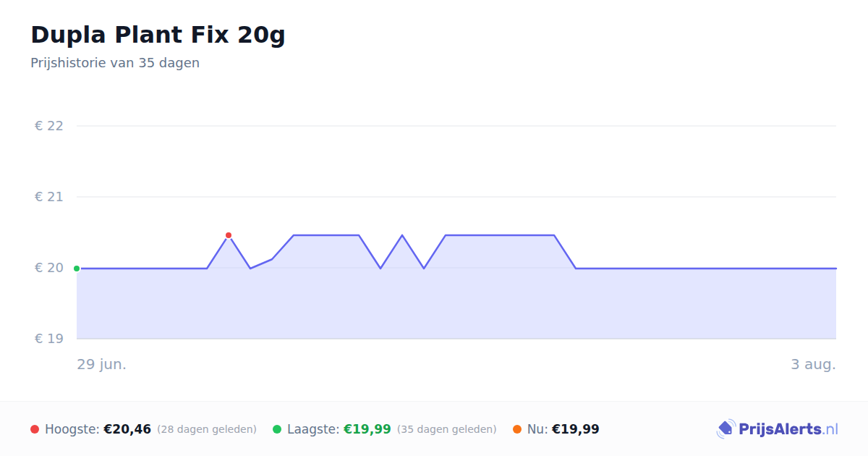Click the red Hoogste legend dot
The width and height of the screenshot is (868, 456).
point(35,429)
